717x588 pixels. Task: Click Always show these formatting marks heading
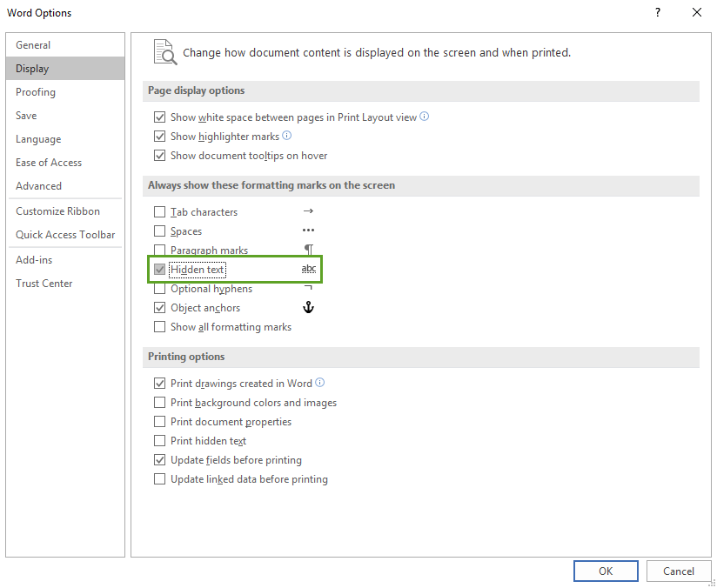271,185
